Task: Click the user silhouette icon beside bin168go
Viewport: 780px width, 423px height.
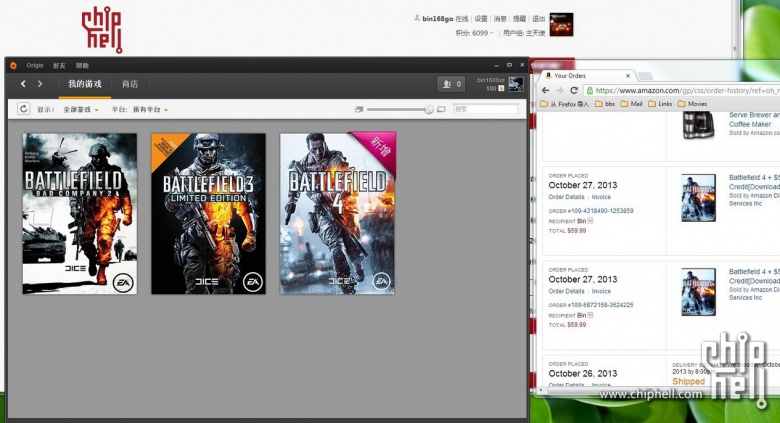Action: (x=417, y=18)
